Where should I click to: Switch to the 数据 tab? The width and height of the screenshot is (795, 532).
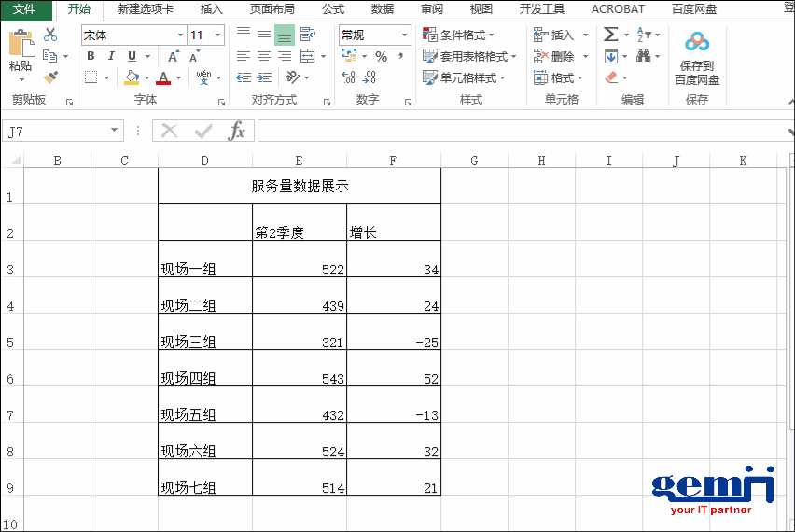[383, 9]
